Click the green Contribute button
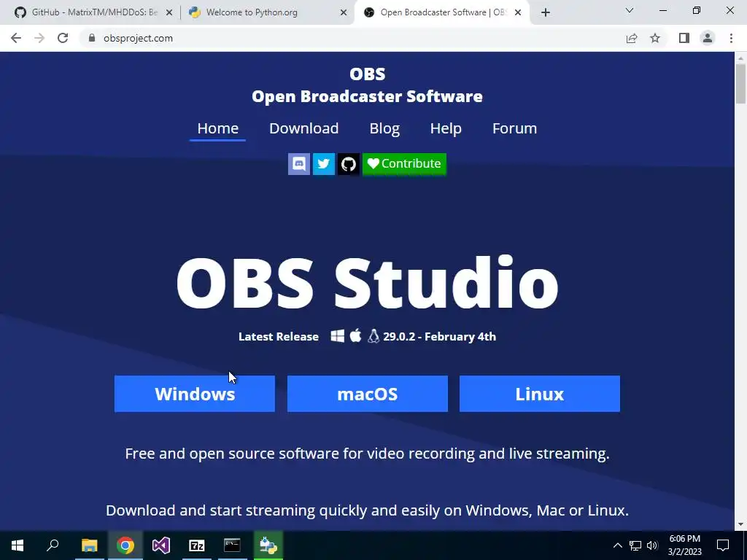This screenshot has width=747, height=560. pyautogui.click(x=404, y=164)
